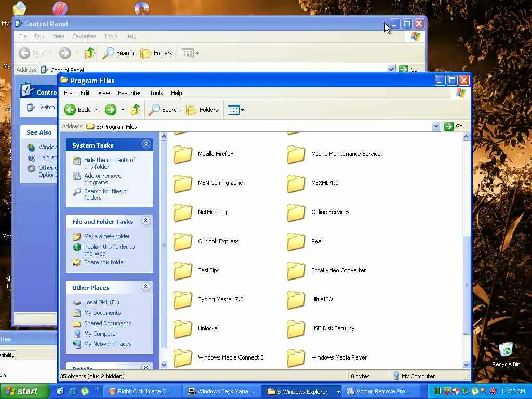Open Shared Documents in Other Places
The image size is (532, 399).
click(x=108, y=323)
